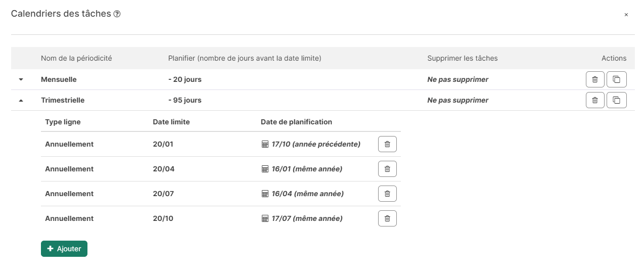Edit Trimestrielle's Ne pas supprimer setting
This screenshot has height=274, width=644.
point(458,100)
